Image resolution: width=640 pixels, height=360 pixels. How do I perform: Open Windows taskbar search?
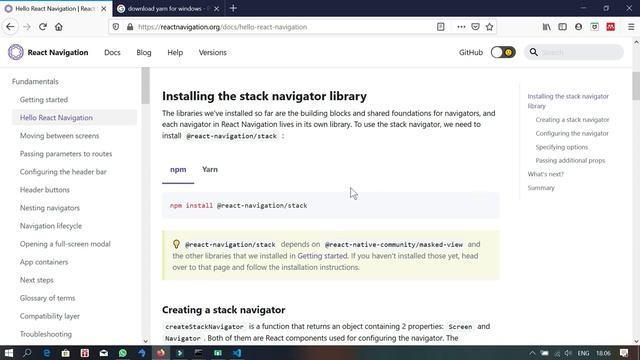[x=27, y=353]
